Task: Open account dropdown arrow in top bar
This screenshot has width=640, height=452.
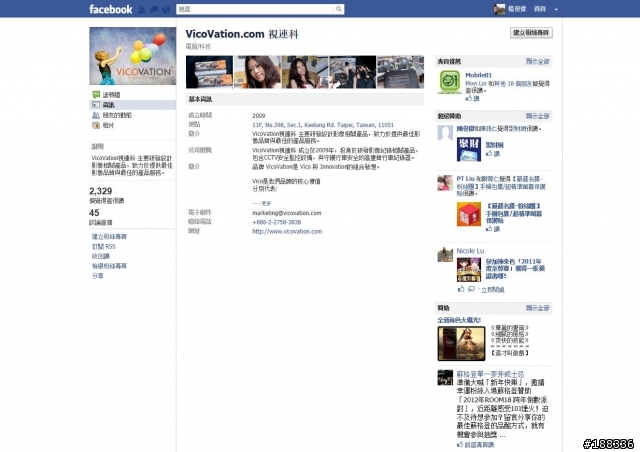Action: [x=556, y=9]
